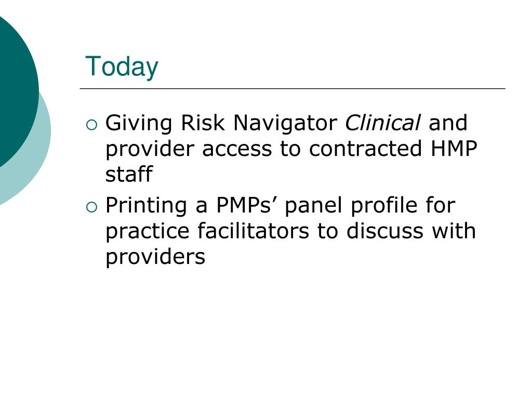The width and height of the screenshot is (532, 399).
Task: Select the word "facilitators"
Action: 253,231
